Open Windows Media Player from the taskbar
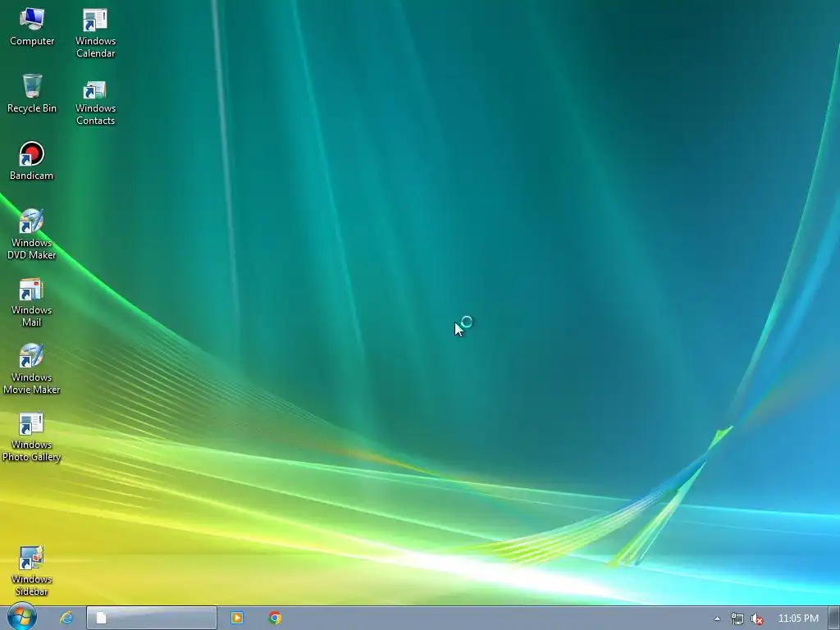 tap(237, 618)
